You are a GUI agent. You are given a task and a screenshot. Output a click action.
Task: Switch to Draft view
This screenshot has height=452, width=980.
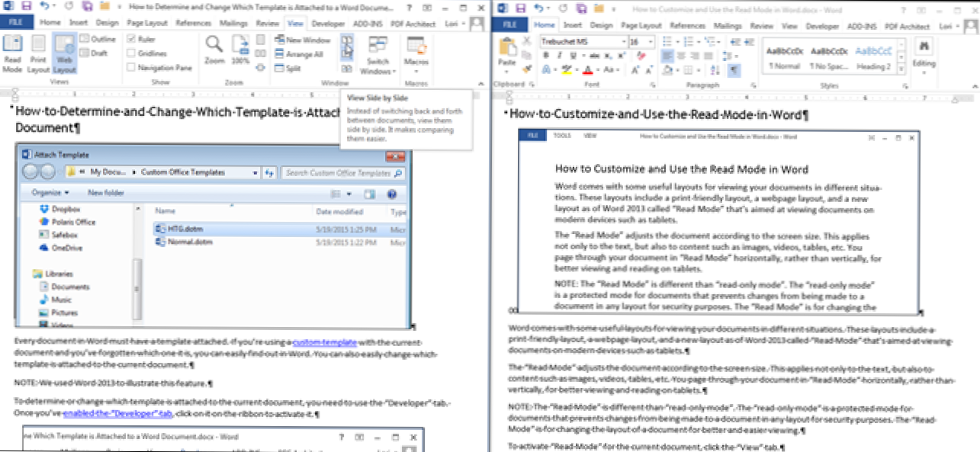click(95, 53)
